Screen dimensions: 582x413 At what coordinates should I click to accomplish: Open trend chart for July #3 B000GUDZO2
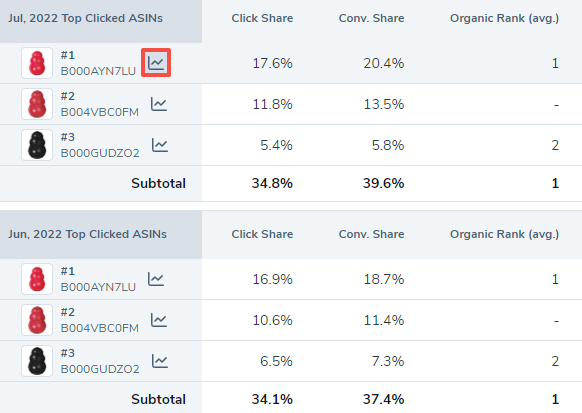coord(160,145)
